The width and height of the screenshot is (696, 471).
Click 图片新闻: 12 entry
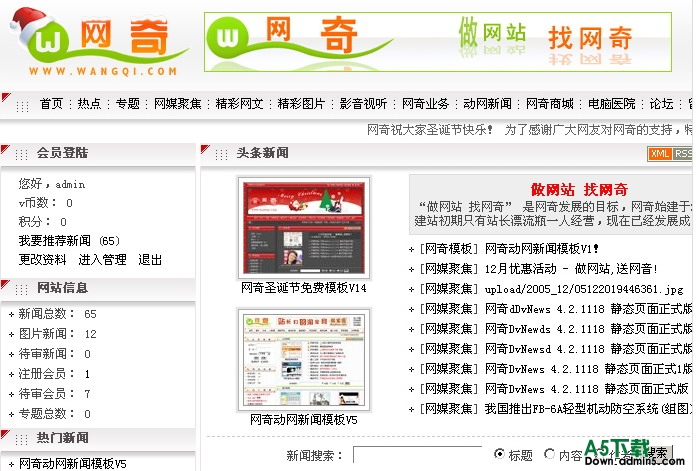click(x=57, y=334)
